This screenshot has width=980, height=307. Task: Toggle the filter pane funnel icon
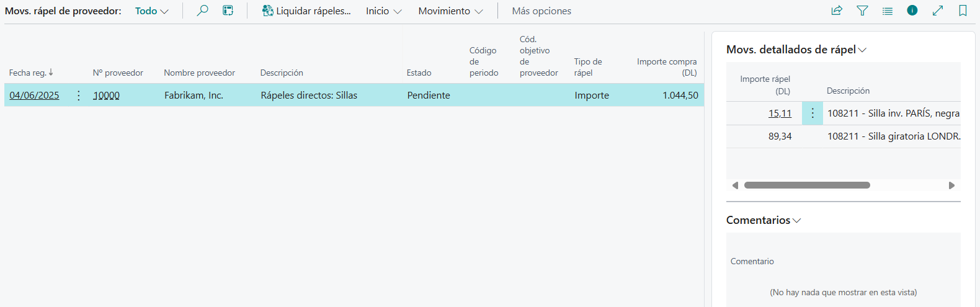(862, 11)
